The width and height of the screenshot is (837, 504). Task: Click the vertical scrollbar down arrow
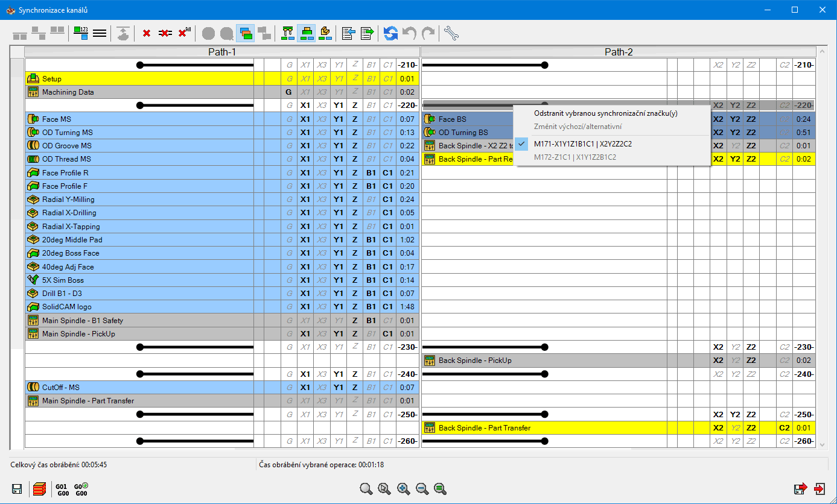click(x=821, y=444)
